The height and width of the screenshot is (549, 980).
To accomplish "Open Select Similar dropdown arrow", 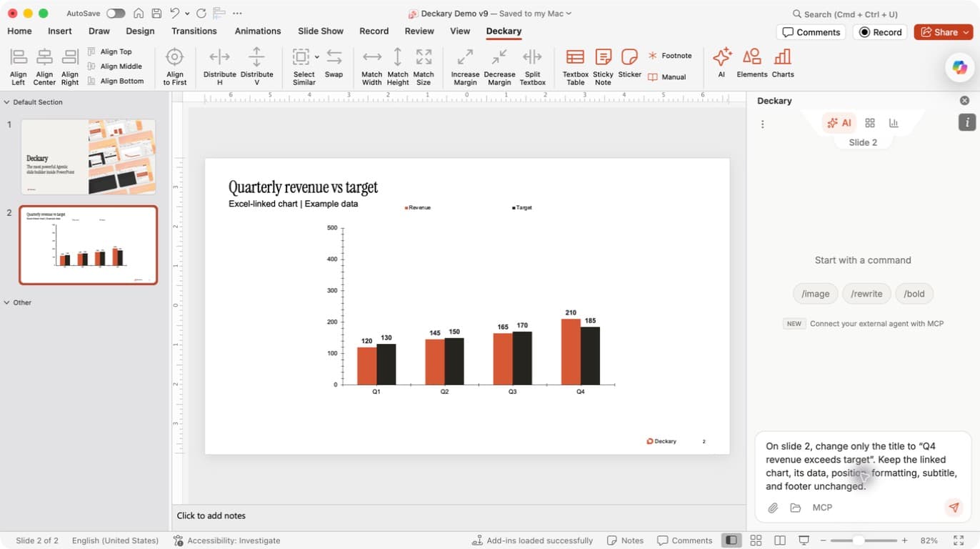I will (316, 57).
